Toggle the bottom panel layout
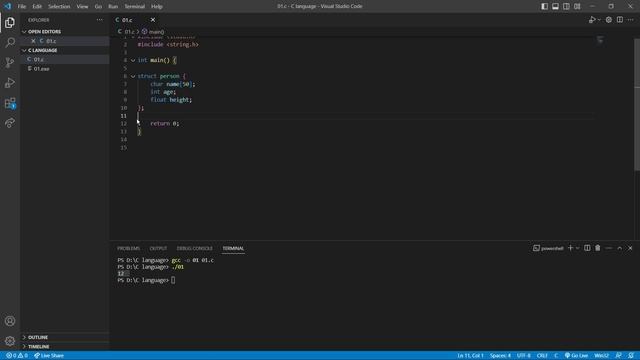640x360 pixels. [x=556, y=6]
